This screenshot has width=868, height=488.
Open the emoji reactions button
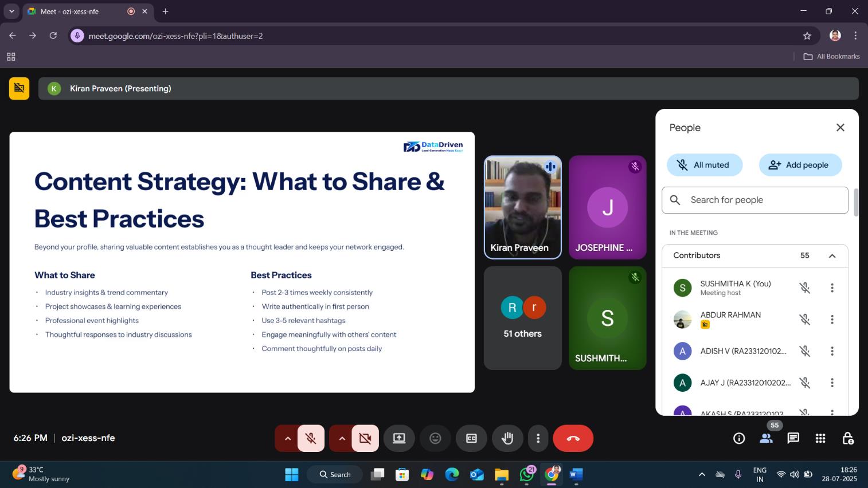435,438
